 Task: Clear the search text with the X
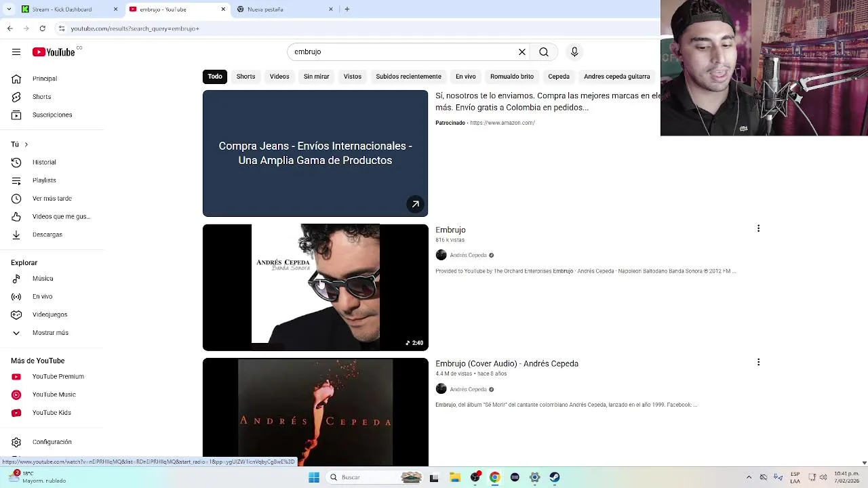click(522, 52)
